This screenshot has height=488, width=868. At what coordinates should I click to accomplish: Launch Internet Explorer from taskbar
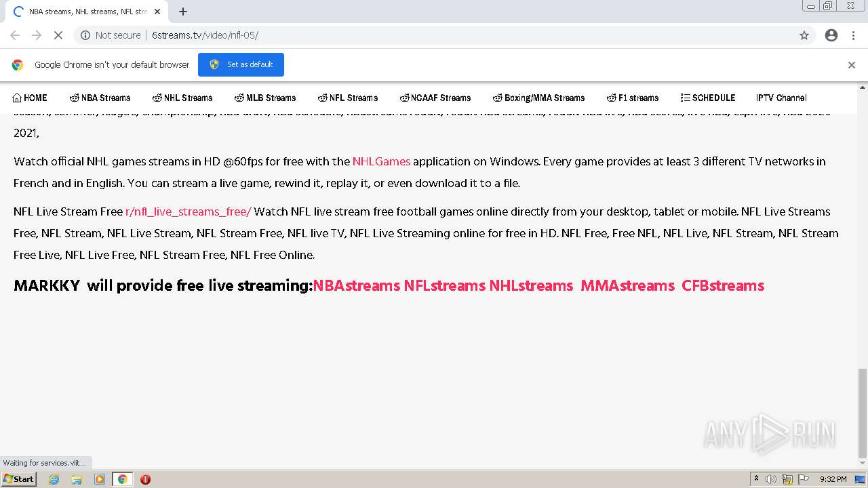54,479
